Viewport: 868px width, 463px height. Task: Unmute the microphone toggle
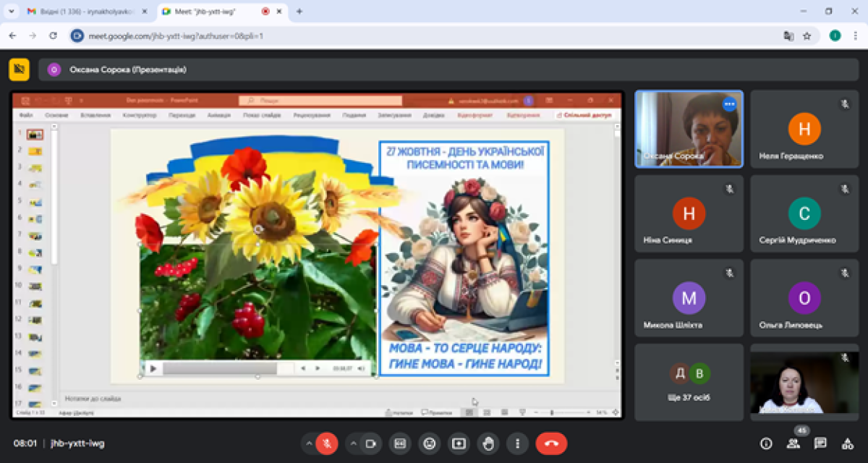coord(327,443)
